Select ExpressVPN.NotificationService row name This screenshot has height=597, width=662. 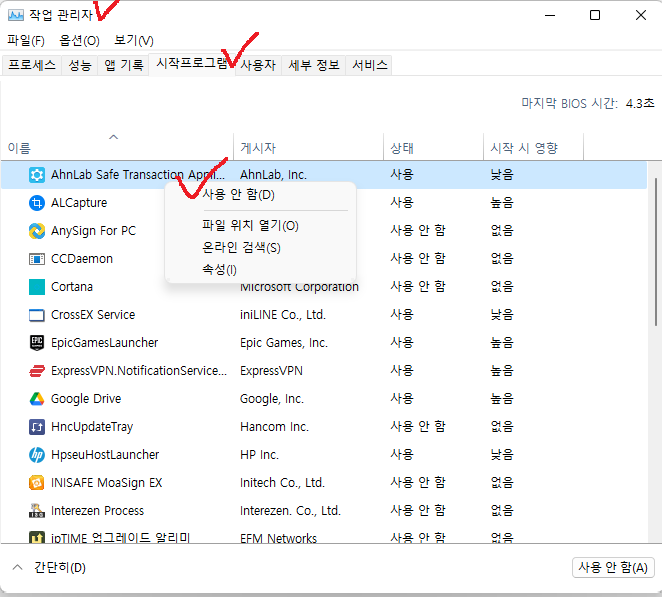tap(139, 371)
